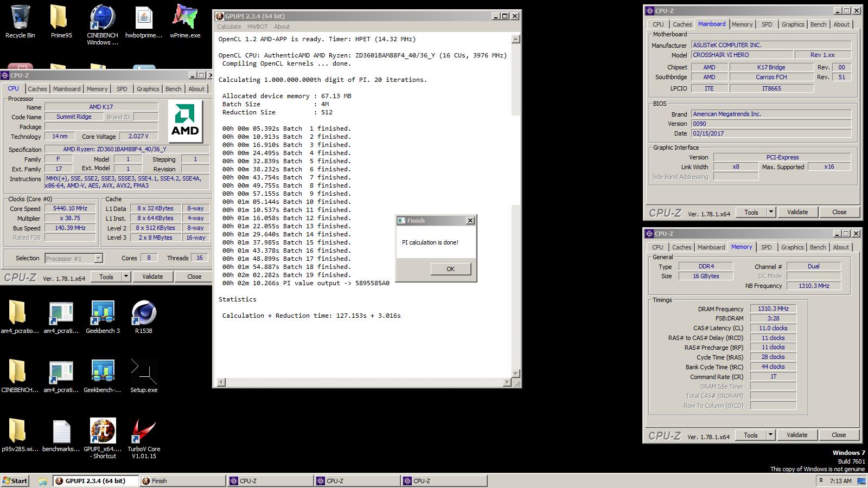Expand the Tools arrow in the CPU tab window
The width and height of the screenshot is (868, 488).
coord(126,277)
